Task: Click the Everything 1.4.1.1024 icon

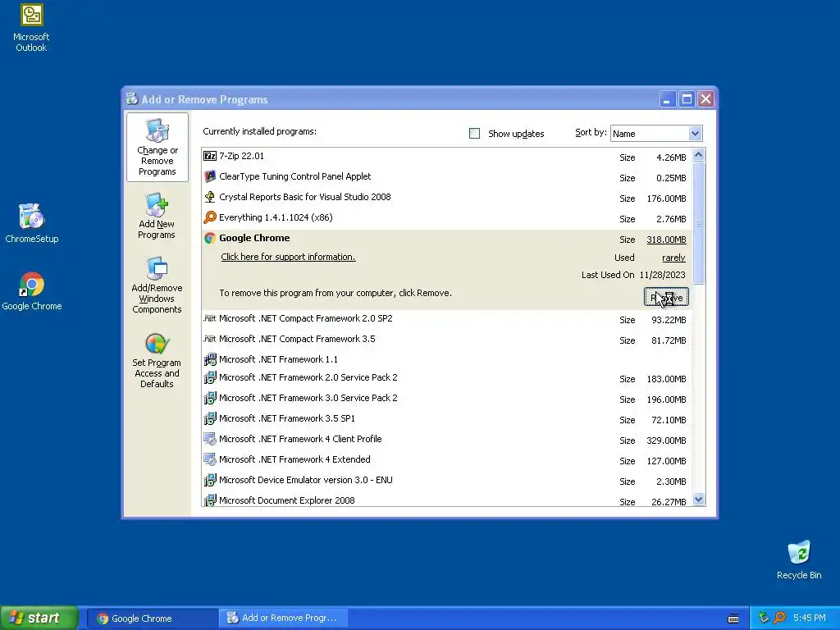Action: click(x=210, y=217)
